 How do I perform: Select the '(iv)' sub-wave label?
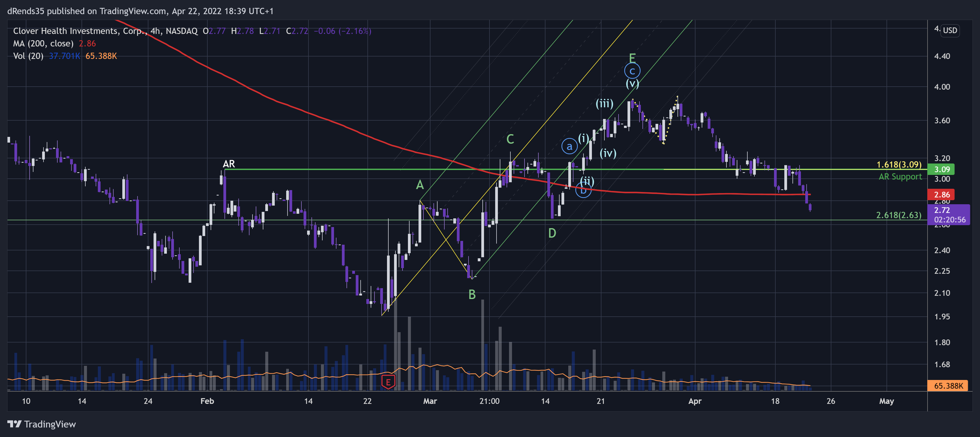608,153
